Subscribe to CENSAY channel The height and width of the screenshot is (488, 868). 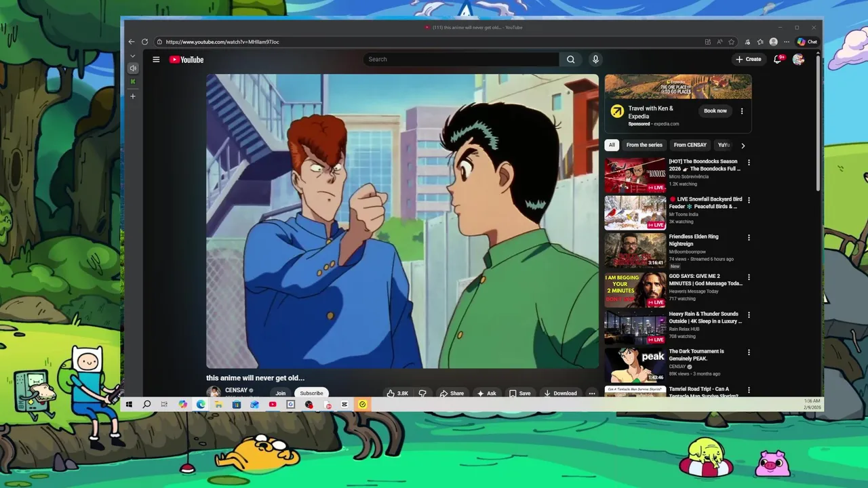(x=311, y=393)
